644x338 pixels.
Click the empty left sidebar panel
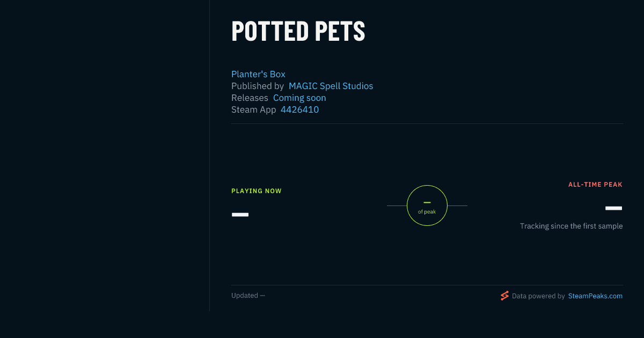click(x=105, y=156)
